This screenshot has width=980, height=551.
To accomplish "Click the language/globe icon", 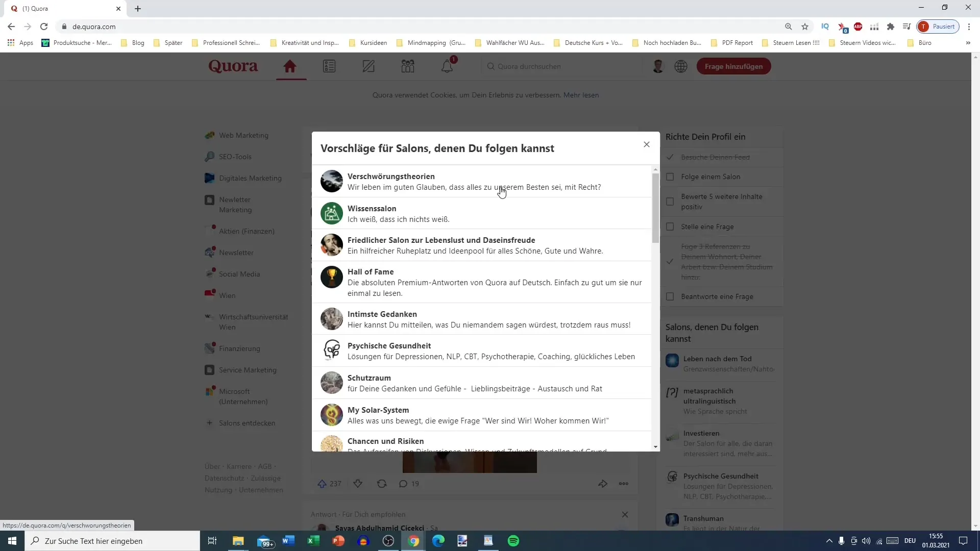I will [x=681, y=66].
